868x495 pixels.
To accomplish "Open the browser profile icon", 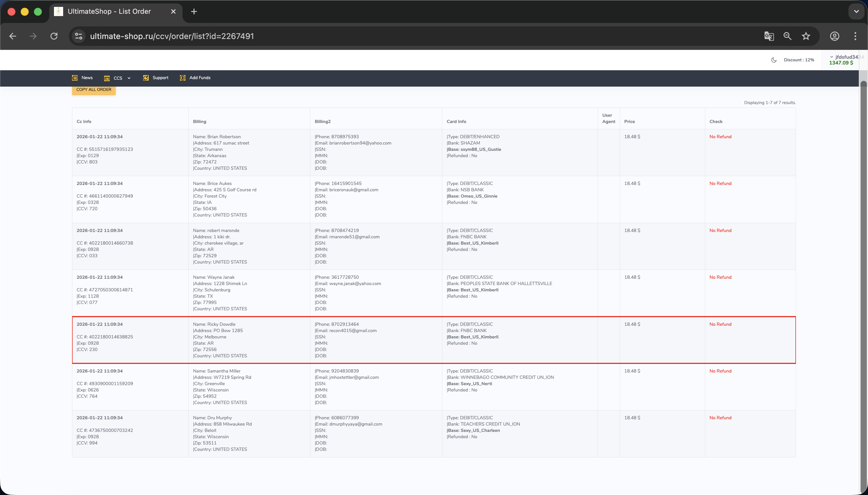I will point(834,36).
